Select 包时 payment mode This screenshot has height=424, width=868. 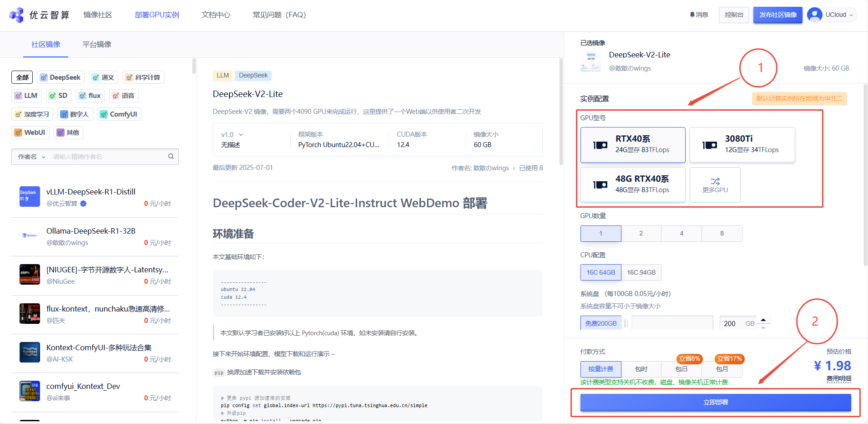[641, 369]
